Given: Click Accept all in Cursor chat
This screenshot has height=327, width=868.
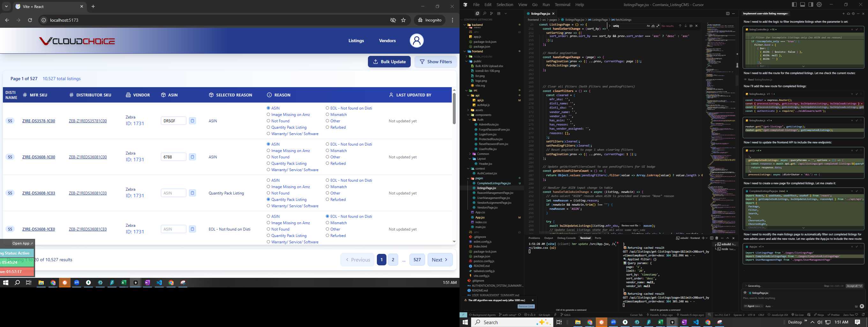Looking at the screenshot, I should tap(854, 286).
